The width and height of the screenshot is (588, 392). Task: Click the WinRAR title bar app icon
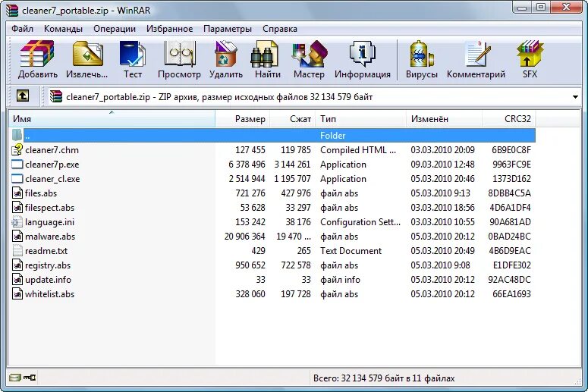pyautogui.click(x=12, y=10)
